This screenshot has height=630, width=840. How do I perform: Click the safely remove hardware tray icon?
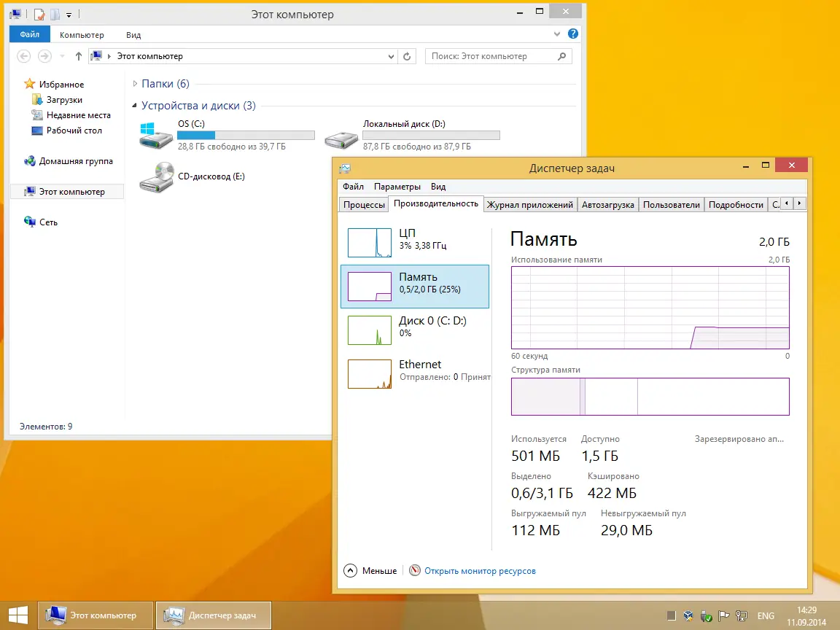coord(706,616)
